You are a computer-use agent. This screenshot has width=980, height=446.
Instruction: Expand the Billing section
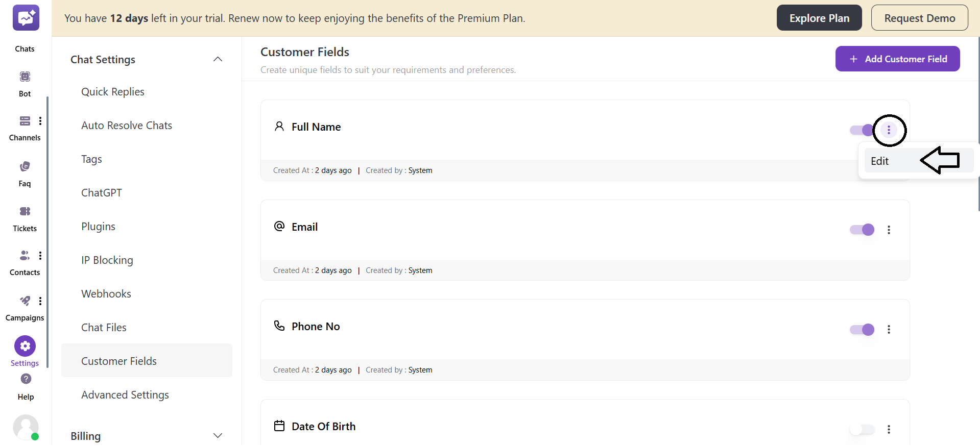(x=218, y=436)
